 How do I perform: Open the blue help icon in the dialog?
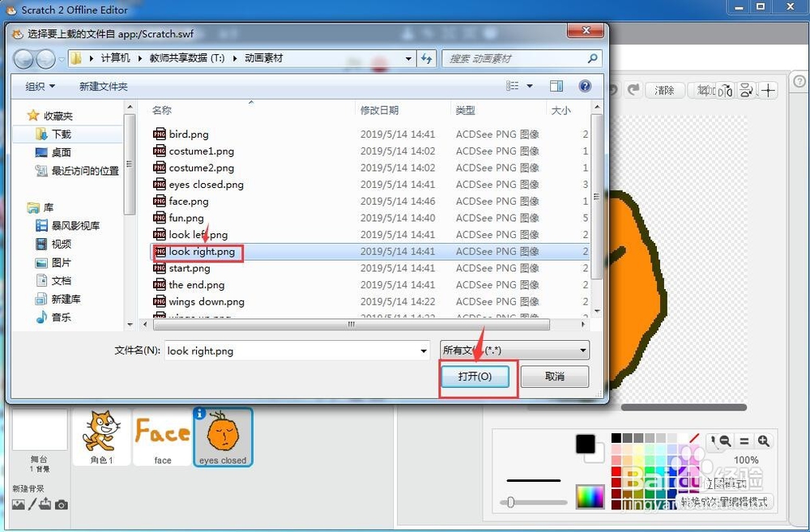click(x=585, y=86)
